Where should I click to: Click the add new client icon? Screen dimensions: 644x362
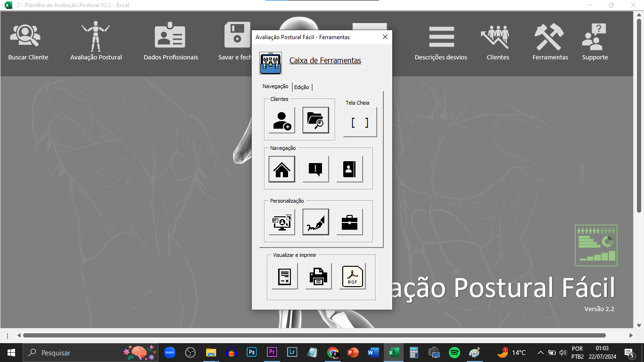coord(282,120)
